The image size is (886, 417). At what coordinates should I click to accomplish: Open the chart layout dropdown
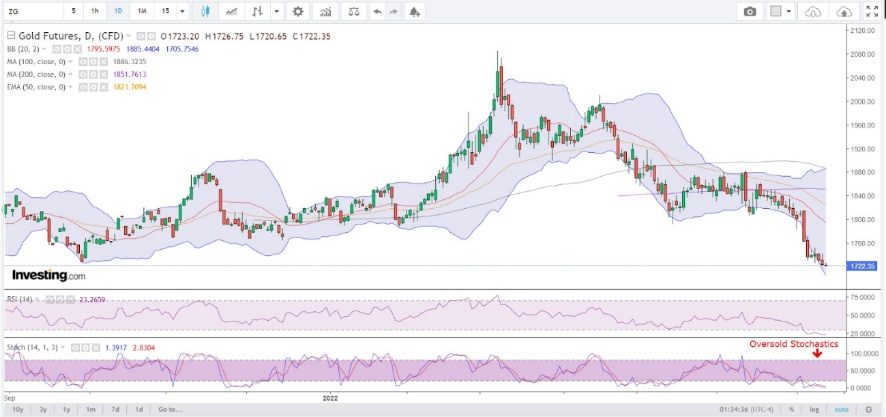[x=782, y=11]
